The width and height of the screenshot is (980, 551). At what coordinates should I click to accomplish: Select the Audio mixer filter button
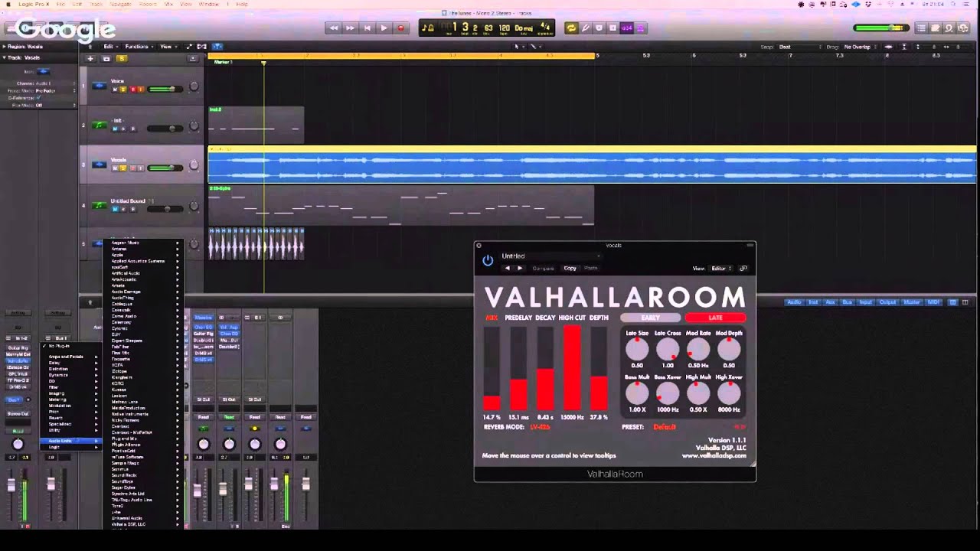(794, 302)
